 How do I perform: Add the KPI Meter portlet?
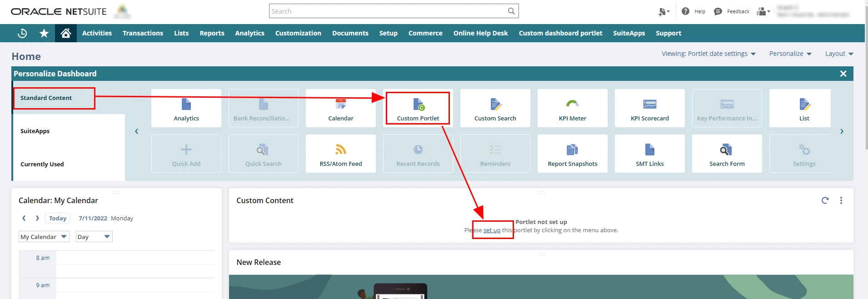coord(572,109)
